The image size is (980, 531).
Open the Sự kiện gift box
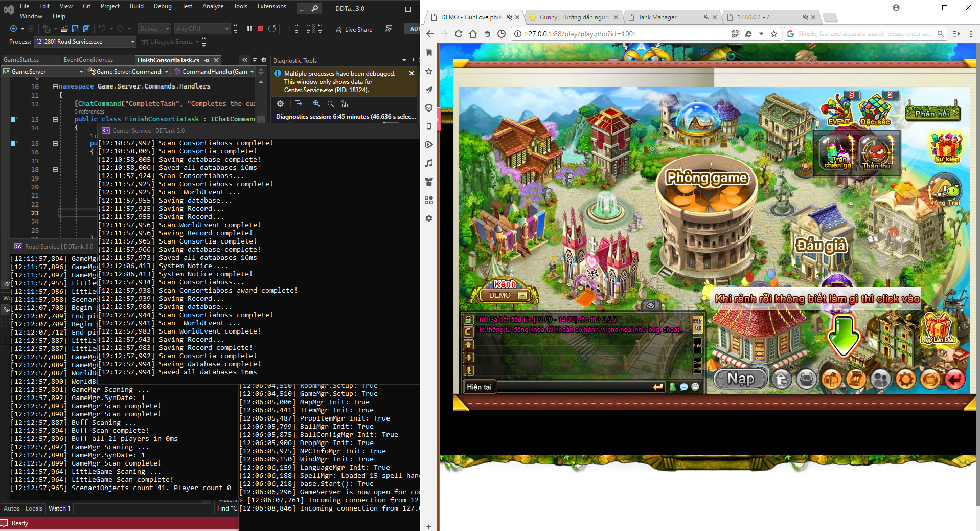point(946,147)
